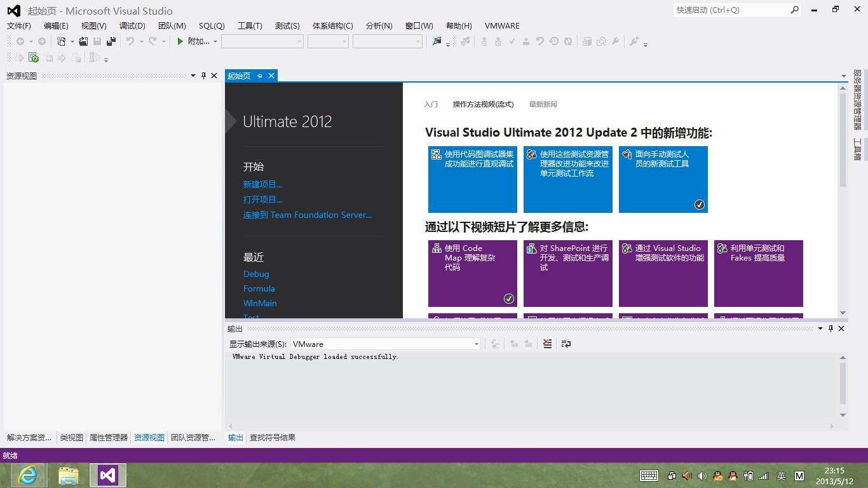This screenshot has width=868, height=488.
Task: Click the clock history icon in toolbar
Action: pos(554,41)
